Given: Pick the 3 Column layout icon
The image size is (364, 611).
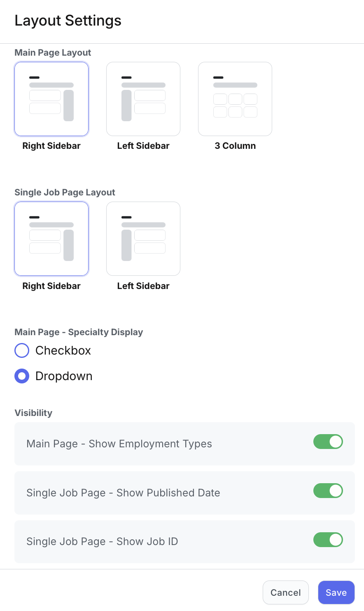Looking at the screenshot, I should (235, 99).
